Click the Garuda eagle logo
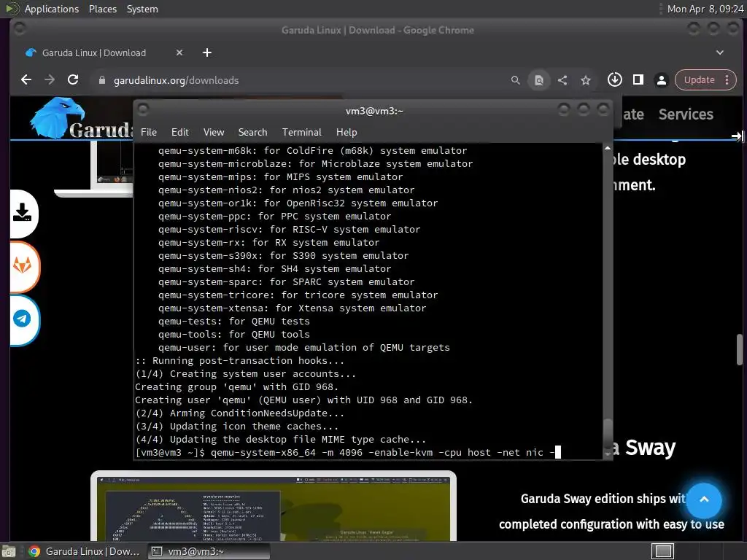The width and height of the screenshot is (747, 560). (x=58, y=117)
